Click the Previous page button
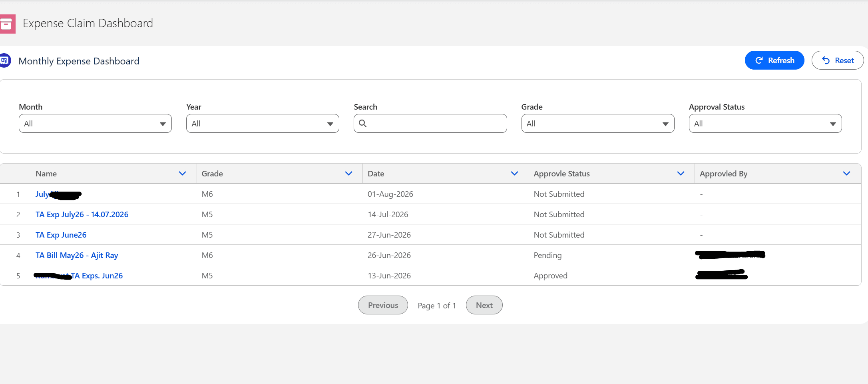868x384 pixels. 383,305
